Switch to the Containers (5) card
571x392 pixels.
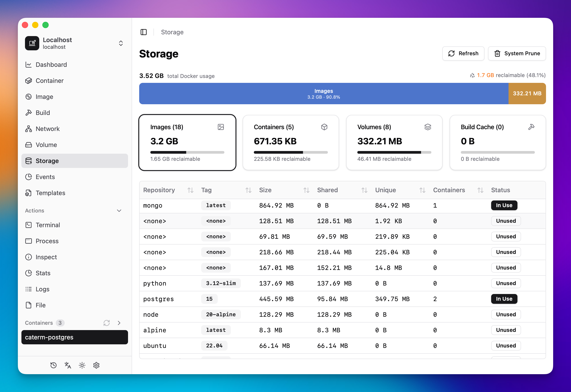pyautogui.click(x=290, y=143)
